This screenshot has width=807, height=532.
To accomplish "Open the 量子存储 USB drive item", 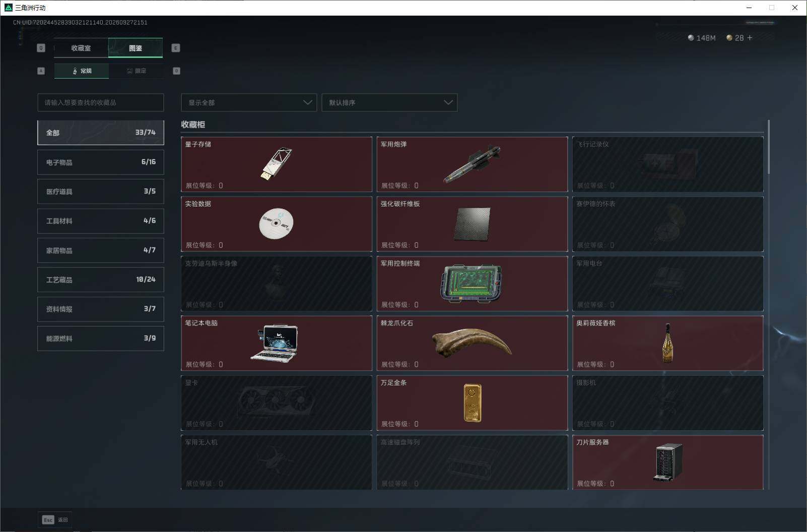I will click(x=277, y=164).
